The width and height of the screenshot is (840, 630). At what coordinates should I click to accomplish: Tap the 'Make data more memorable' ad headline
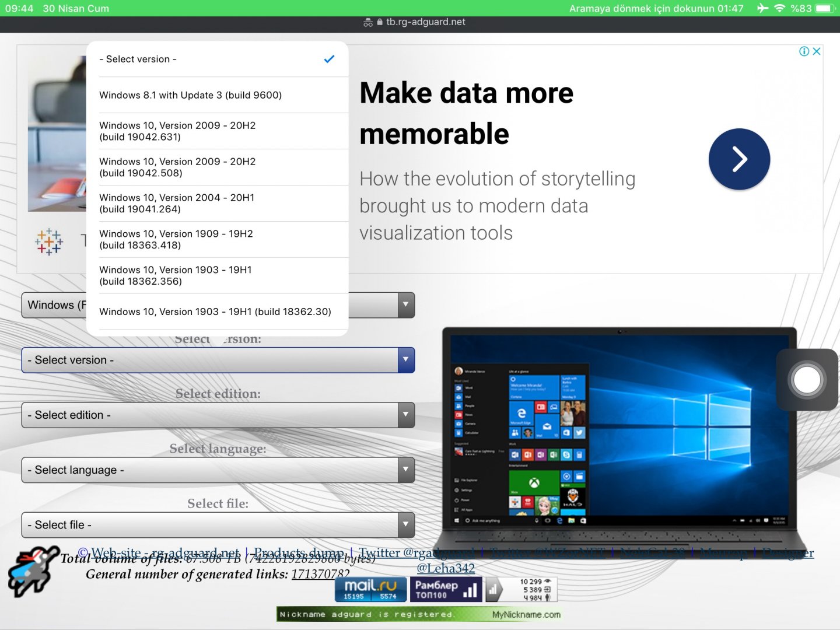click(467, 113)
